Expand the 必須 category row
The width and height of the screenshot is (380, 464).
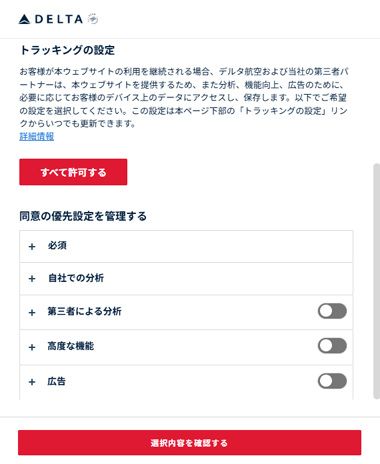point(186,246)
